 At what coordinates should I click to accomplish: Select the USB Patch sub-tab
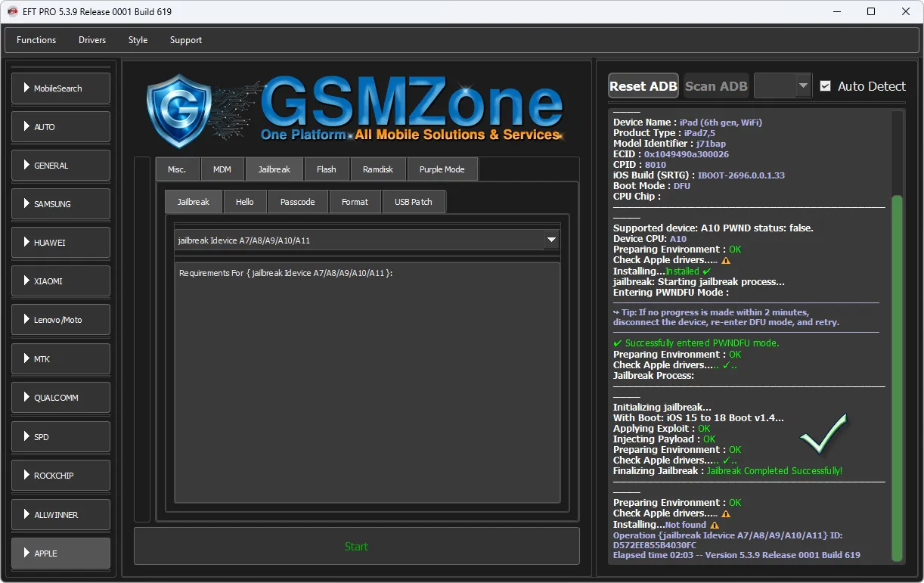pyautogui.click(x=414, y=202)
